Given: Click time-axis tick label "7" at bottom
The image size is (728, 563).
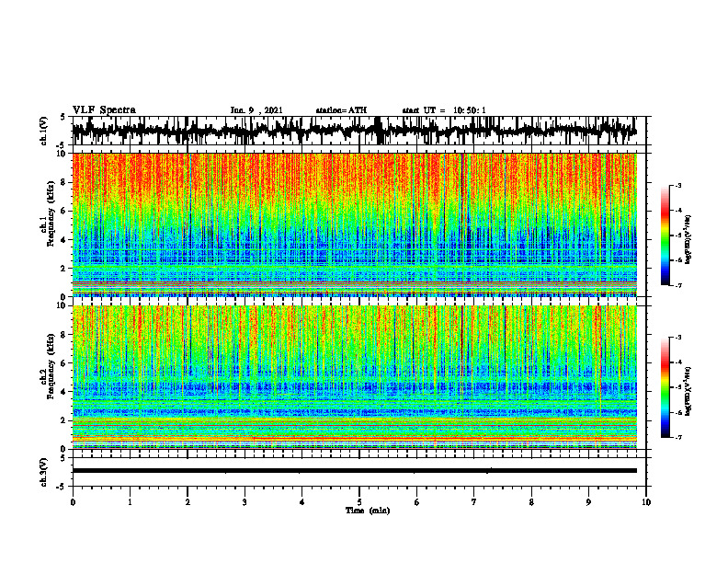Looking at the screenshot, I should point(474,502).
